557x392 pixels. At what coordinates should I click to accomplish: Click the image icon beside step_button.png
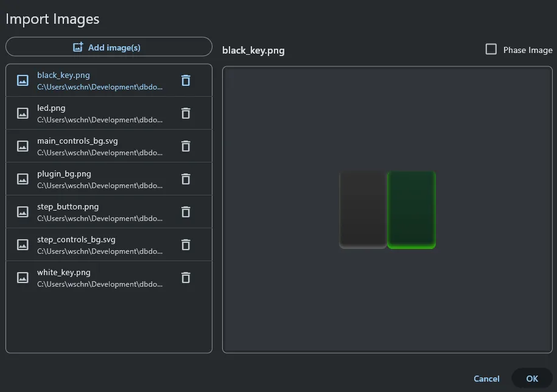23,212
